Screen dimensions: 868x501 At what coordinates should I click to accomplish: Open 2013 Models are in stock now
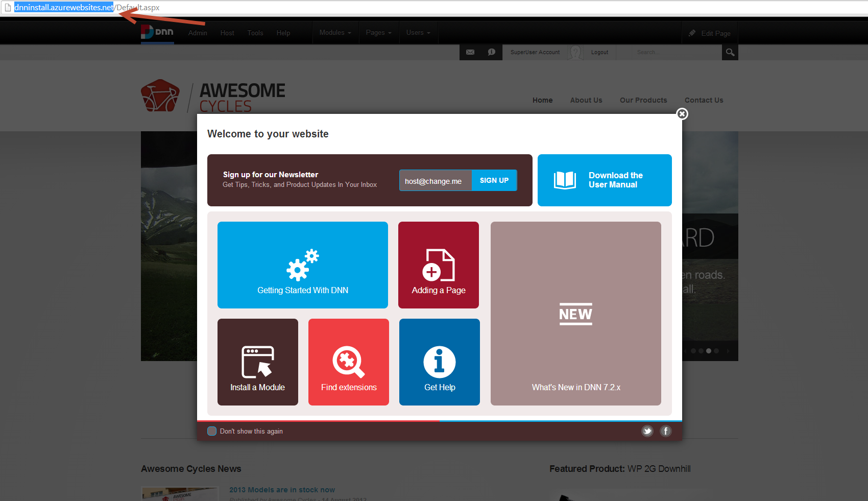pyautogui.click(x=282, y=490)
